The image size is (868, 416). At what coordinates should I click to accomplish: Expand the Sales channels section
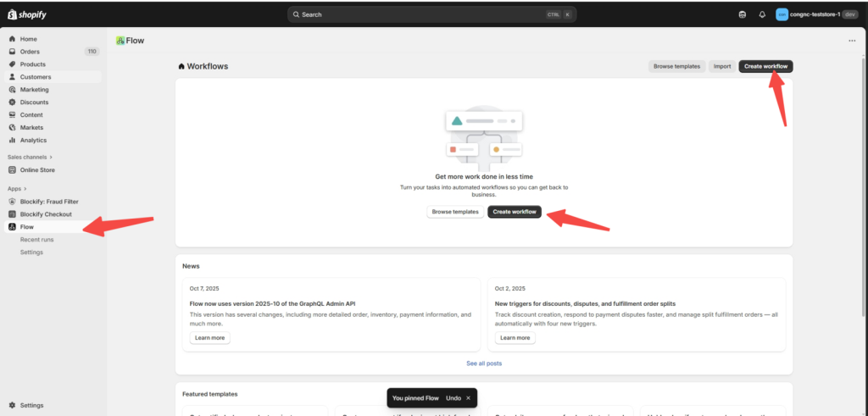tap(30, 157)
